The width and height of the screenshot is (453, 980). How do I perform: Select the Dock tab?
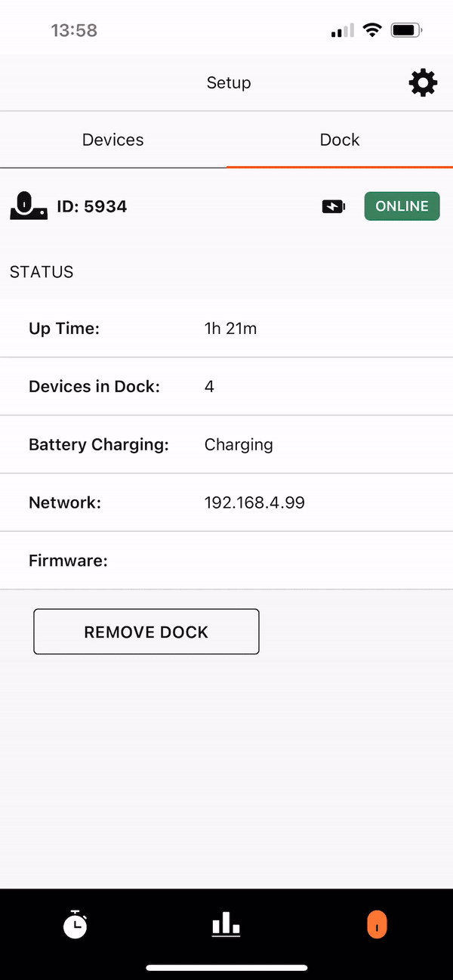pos(339,139)
